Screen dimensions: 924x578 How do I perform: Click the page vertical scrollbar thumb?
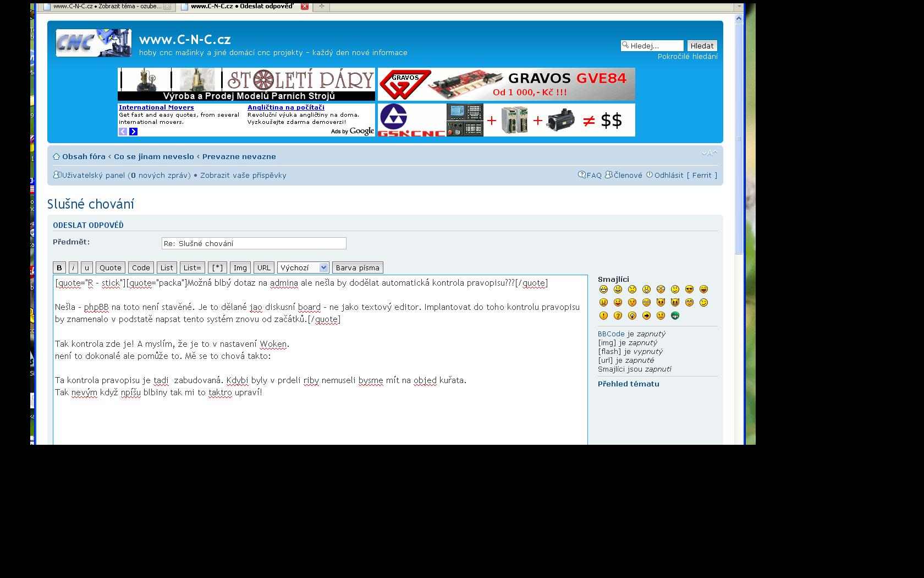point(739,138)
